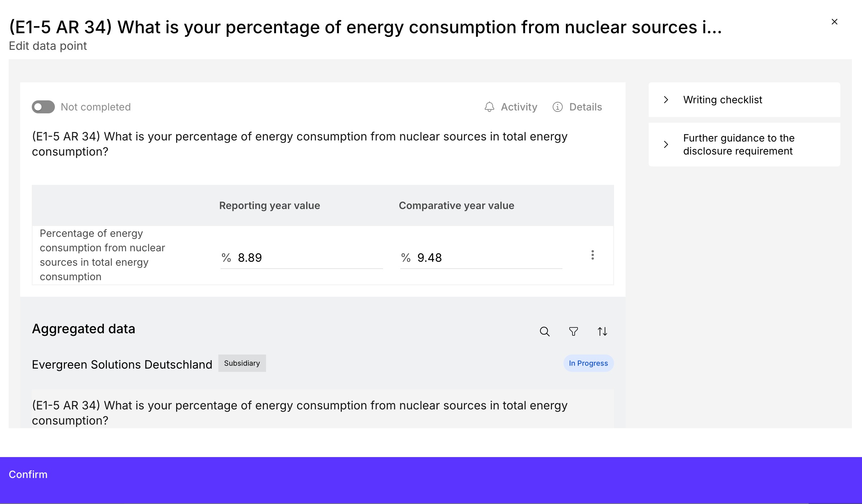
Task: Click the filter funnel icon
Action: (x=573, y=331)
